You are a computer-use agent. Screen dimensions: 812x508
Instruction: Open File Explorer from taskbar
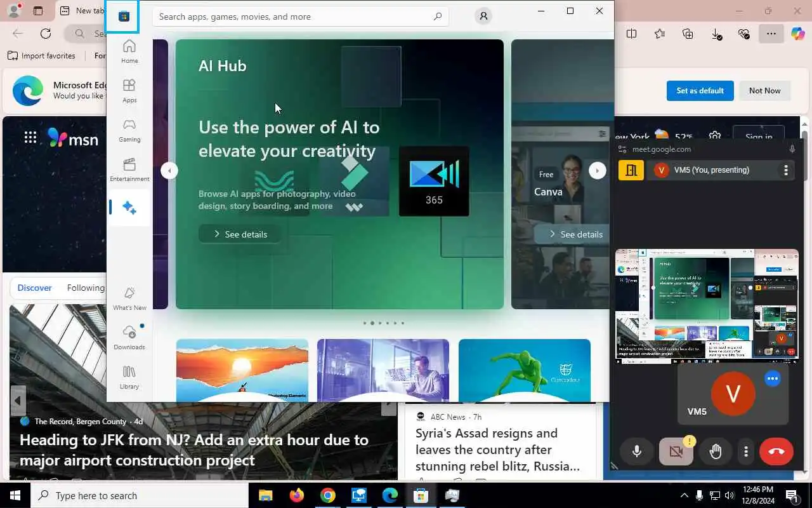pos(265,495)
